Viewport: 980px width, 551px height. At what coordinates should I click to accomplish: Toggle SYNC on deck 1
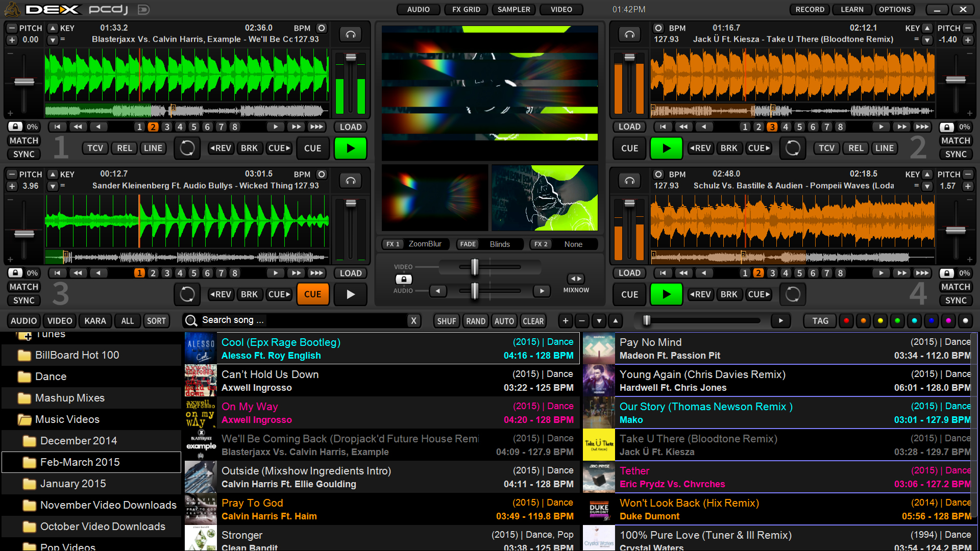[x=24, y=154]
